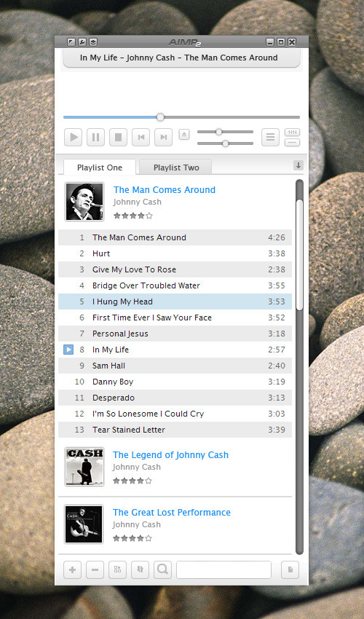The width and height of the screenshot is (364, 619).
Task: Add tracks with the plus button
Action: coord(73,569)
